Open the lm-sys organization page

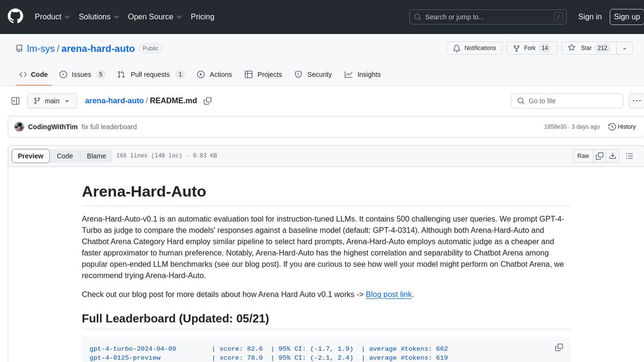[x=41, y=48]
